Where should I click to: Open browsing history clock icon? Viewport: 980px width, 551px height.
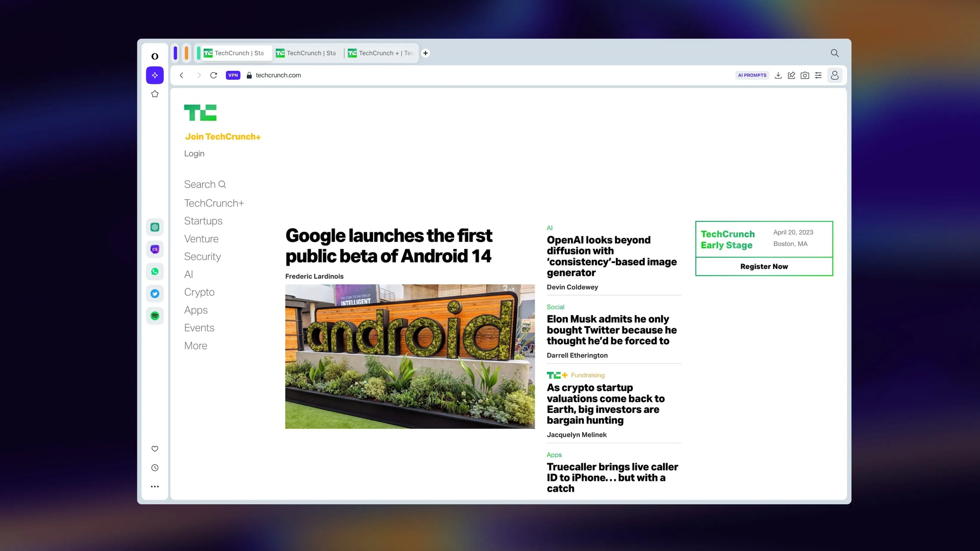(155, 468)
